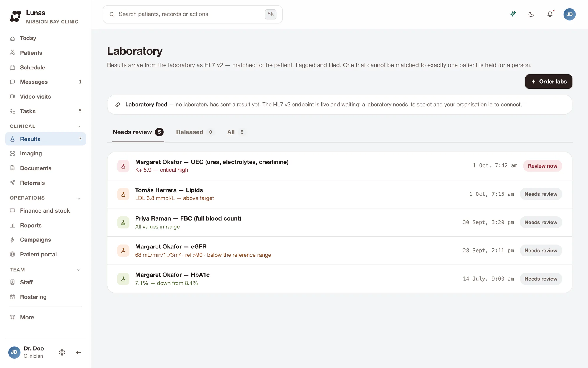Collapse the CLINICAL section chevron
This screenshot has height=368, width=588.
point(79,126)
